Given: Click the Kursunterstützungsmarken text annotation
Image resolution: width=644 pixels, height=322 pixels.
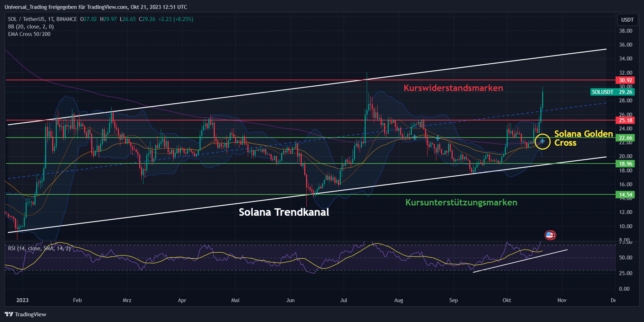Looking at the screenshot, I should coord(461,203).
